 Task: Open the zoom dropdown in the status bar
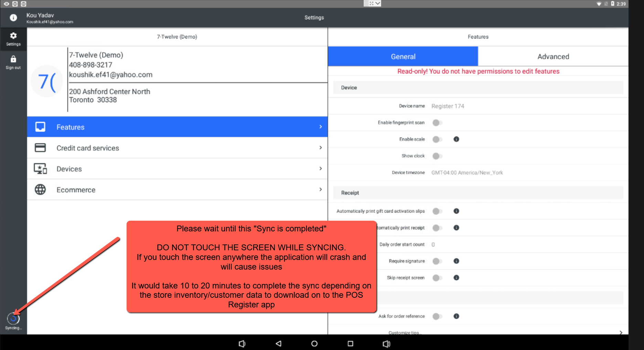coord(377,4)
